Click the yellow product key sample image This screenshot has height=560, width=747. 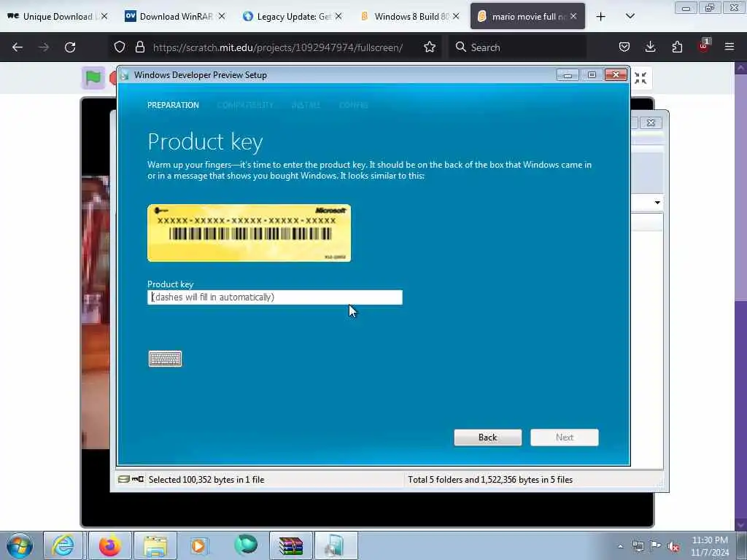(249, 233)
